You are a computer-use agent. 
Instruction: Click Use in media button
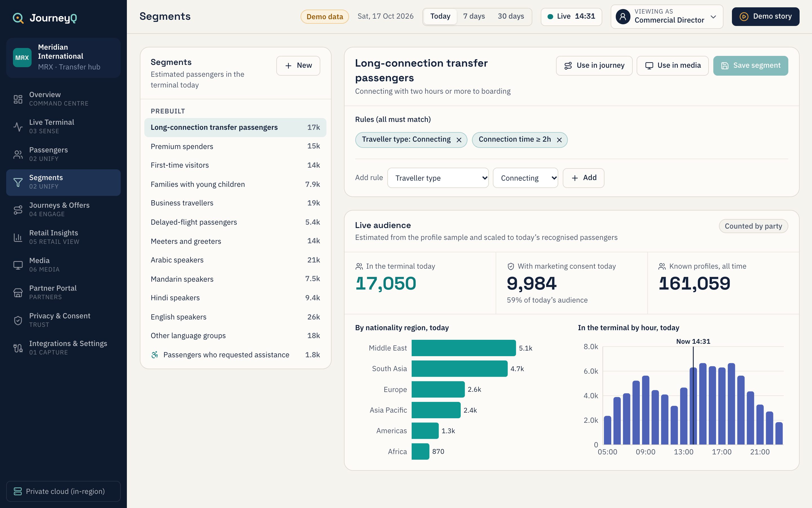point(672,65)
